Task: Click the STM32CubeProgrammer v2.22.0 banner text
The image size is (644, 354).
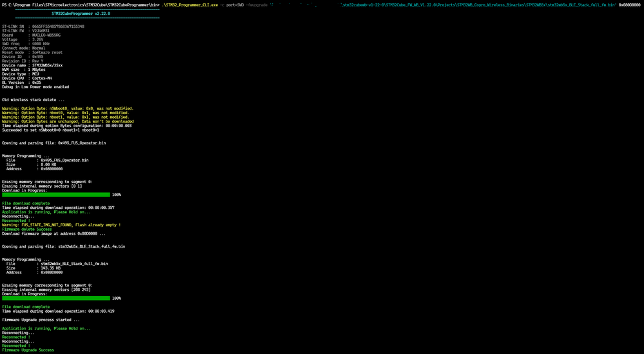Action: [81, 14]
